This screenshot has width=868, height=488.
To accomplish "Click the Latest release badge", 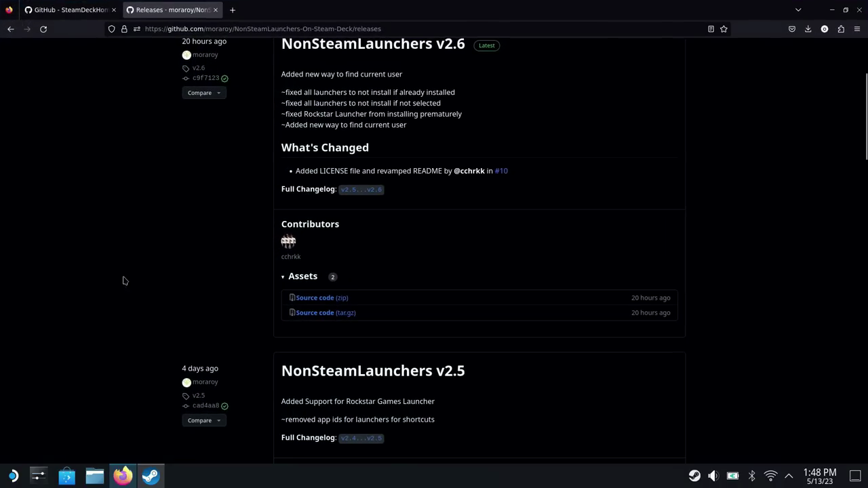I will [x=487, y=45].
